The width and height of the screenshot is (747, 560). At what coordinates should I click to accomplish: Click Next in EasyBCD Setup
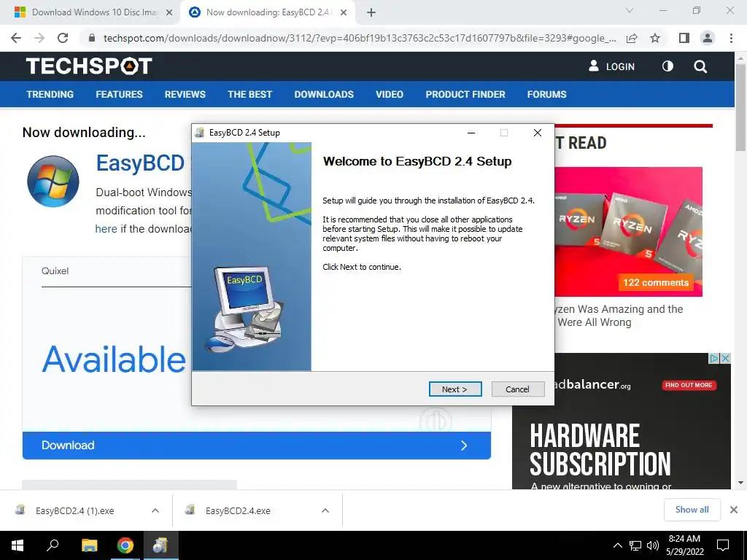point(455,389)
